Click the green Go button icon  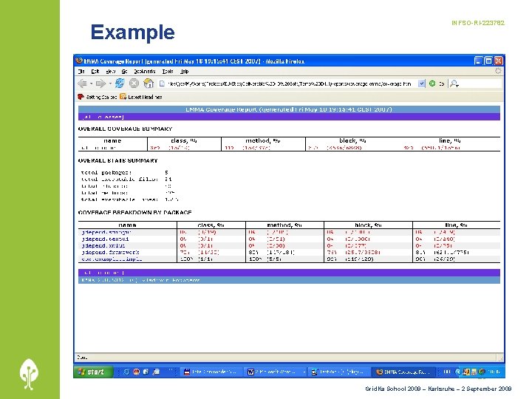point(432,83)
